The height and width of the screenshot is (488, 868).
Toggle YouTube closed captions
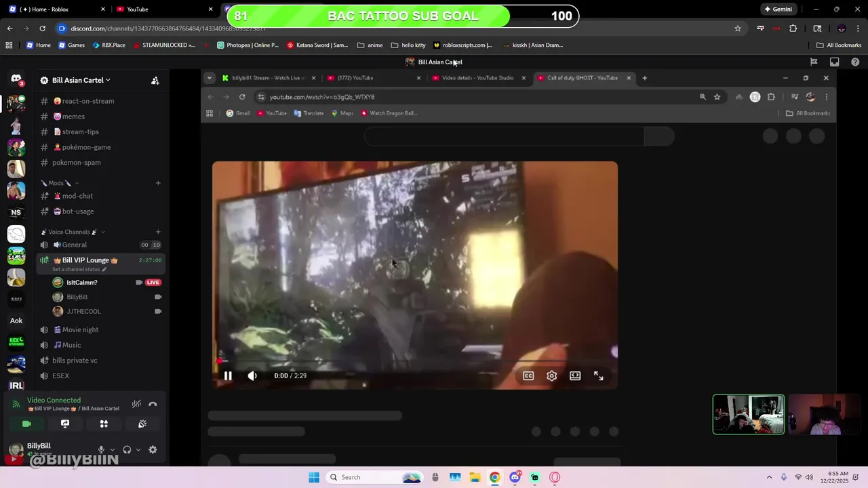(528, 375)
